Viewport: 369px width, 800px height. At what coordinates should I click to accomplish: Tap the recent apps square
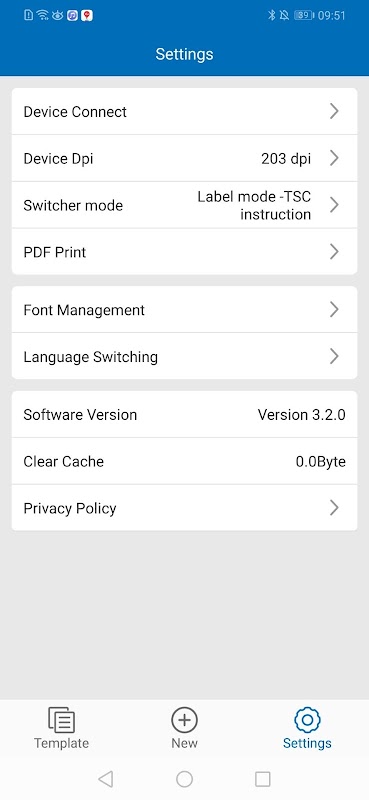(262, 779)
